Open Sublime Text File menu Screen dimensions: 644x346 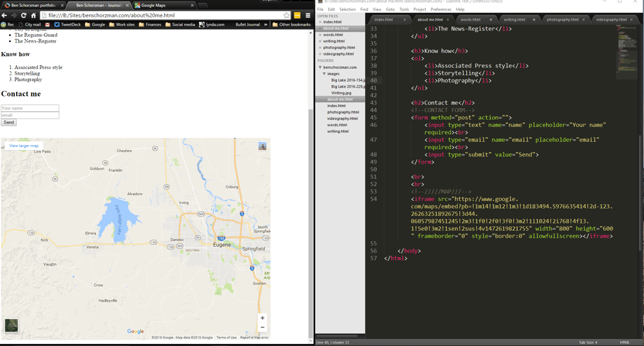pyautogui.click(x=320, y=9)
